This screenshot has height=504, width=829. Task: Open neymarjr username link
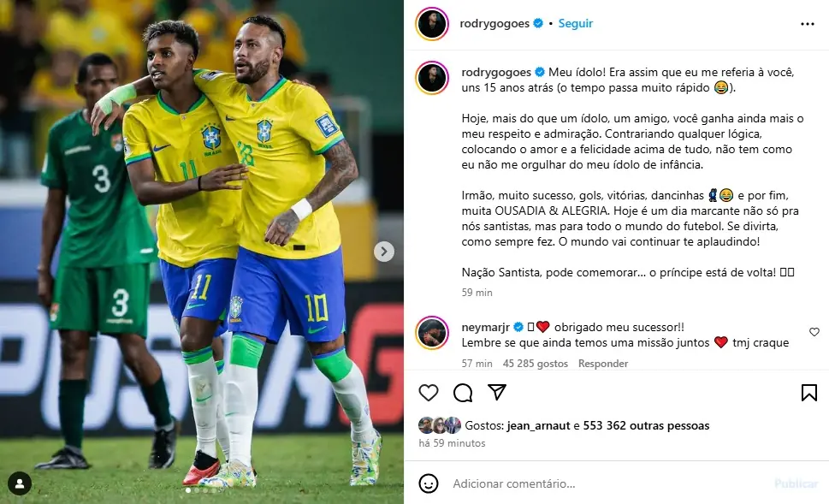tap(485, 328)
